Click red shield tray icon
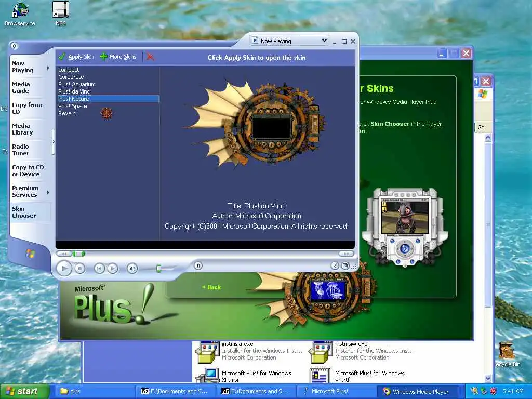The width and height of the screenshot is (532, 399). click(x=494, y=391)
